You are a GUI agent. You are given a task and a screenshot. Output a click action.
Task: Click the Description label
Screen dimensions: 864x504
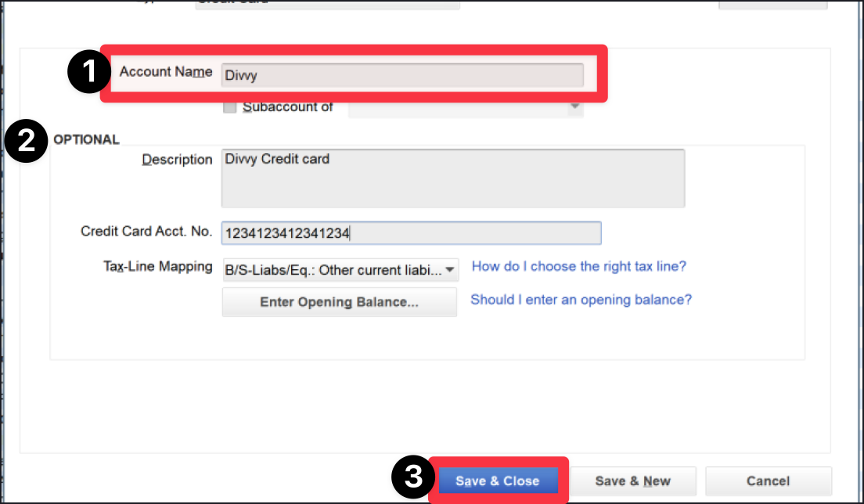tap(177, 159)
